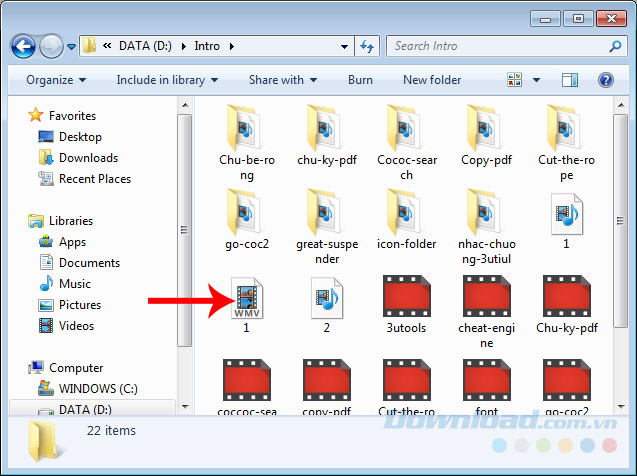This screenshot has height=476, width=637.
Task: Click the Back navigation arrow button
Action: tap(23, 46)
